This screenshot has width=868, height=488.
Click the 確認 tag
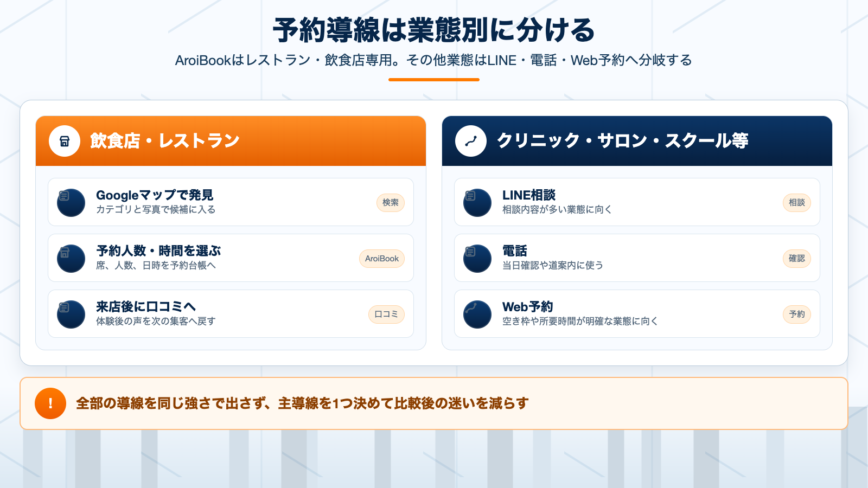797,258
